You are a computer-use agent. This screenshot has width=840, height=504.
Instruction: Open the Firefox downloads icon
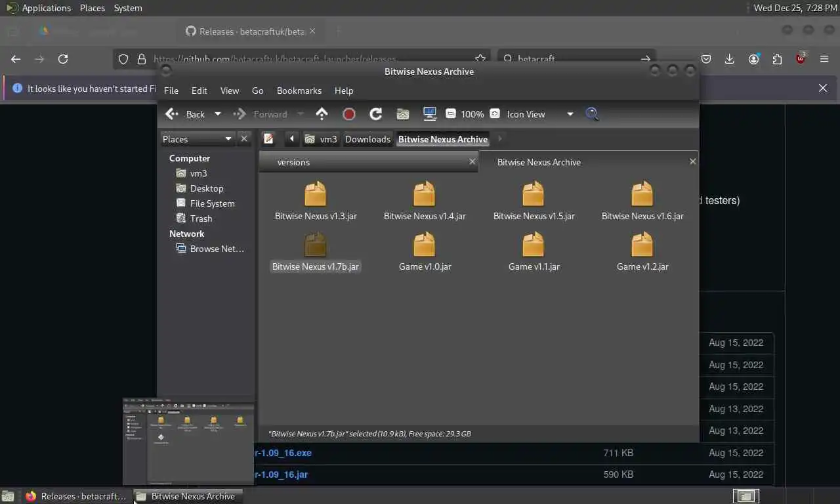pyautogui.click(x=729, y=59)
